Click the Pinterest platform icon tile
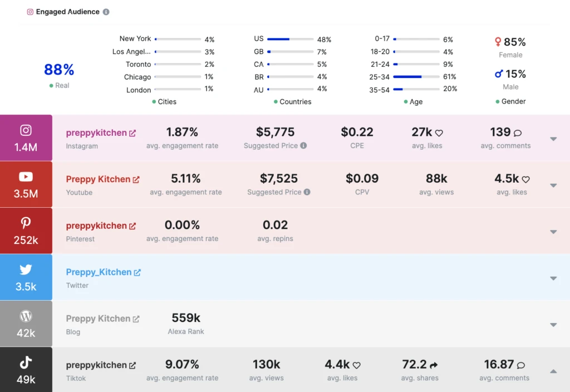This screenshot has height=392, width=570. pyautogui.click(x=26, y=231)
